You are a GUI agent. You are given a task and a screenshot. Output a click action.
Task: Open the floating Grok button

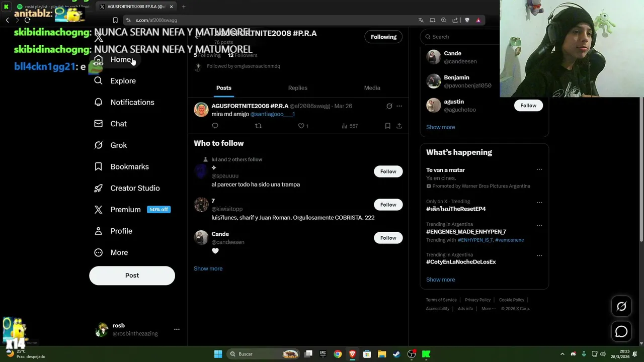tap(621, 306)
